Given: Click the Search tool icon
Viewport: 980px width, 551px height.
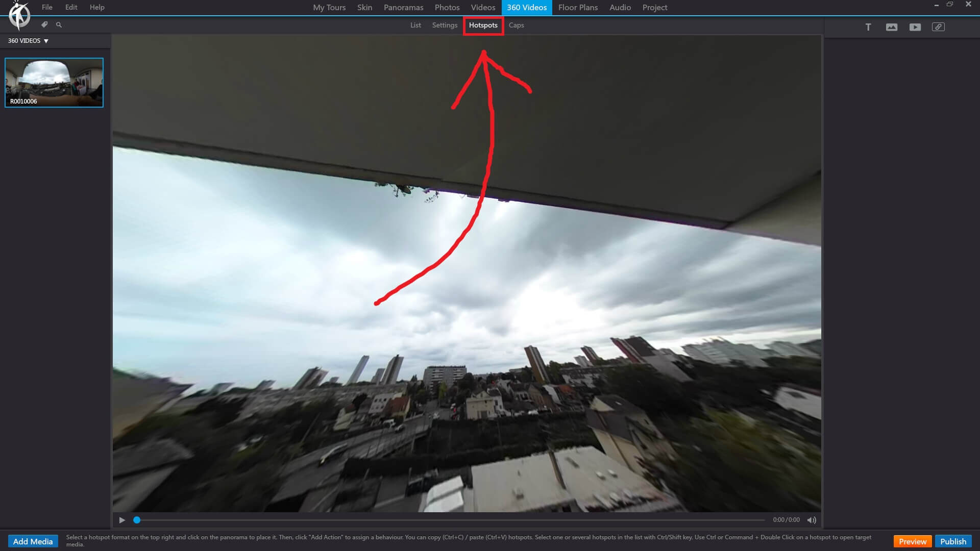Looking at the screenshot, I should [x=59, y=25].
